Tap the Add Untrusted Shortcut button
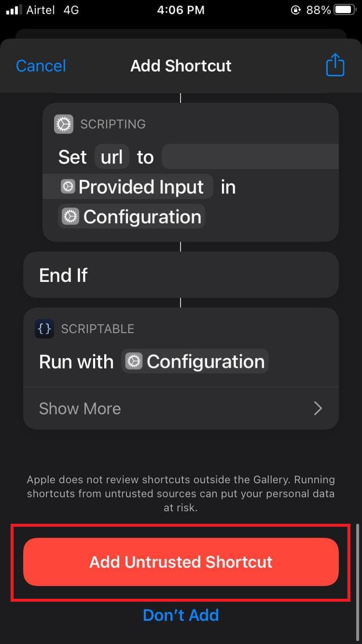This screenshot has height=644, width=362. [181, 562]
